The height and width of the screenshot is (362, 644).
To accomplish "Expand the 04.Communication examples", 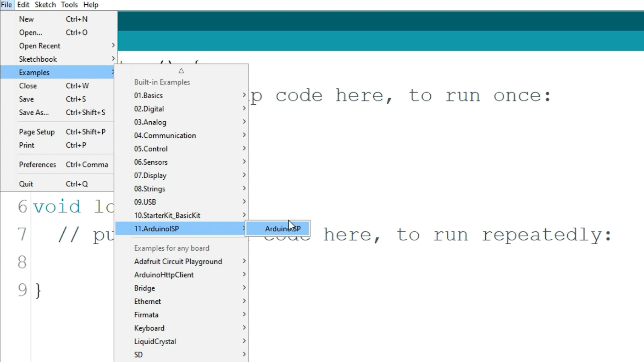I will (x=181, y=135).
